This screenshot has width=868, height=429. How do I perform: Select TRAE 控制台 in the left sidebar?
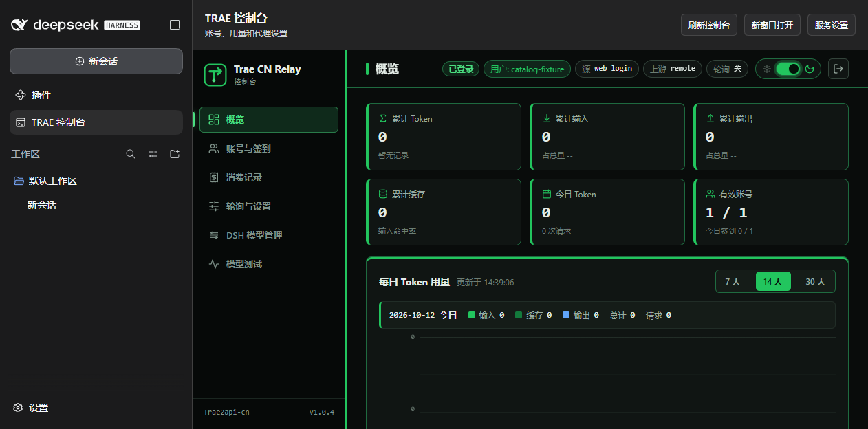[x=96, y=122]
